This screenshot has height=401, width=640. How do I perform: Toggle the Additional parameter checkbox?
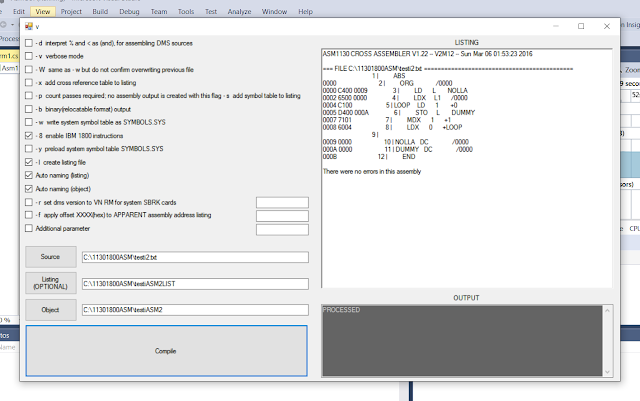point(29,228)
